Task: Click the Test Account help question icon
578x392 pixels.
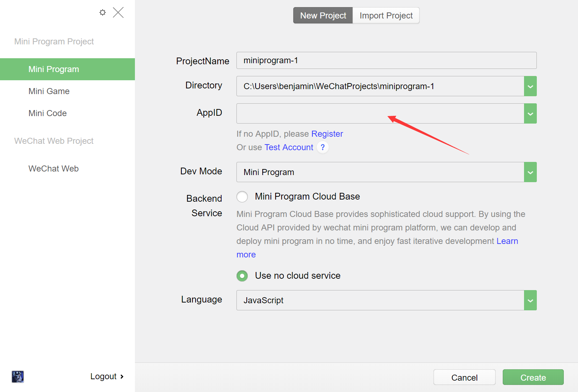Action: pos(322,147)
